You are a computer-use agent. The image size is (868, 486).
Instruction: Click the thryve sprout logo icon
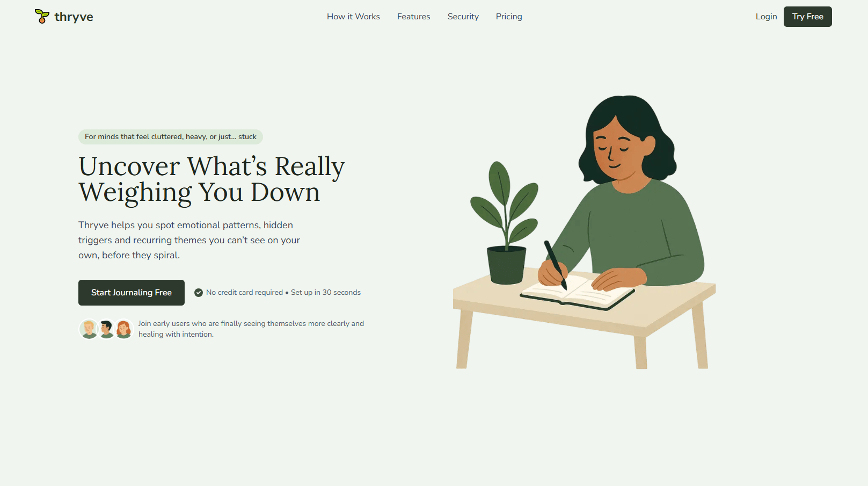[x=42, y=16]
